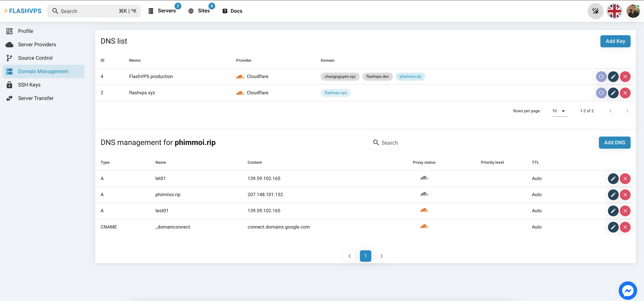The image size is (644, 301).
Task: Open the Docs menu item
Action: tap(236, 11)
